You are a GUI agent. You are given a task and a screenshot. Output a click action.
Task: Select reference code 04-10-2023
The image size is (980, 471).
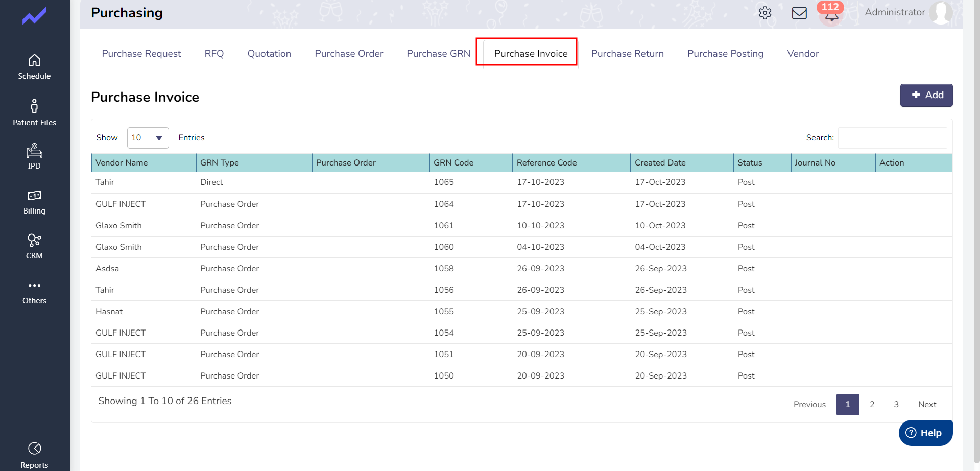point(540,247)
